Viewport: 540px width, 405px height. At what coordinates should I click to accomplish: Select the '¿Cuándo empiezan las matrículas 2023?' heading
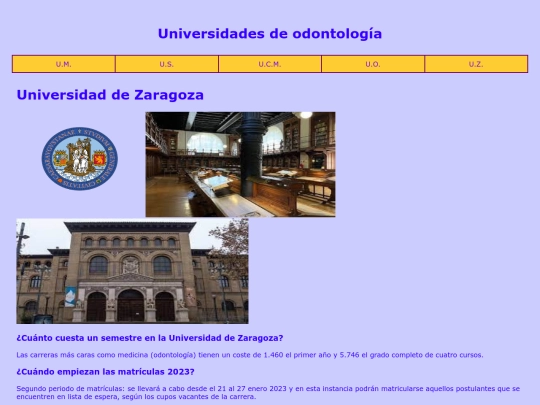pyautogui.click(x=105, y=372)
